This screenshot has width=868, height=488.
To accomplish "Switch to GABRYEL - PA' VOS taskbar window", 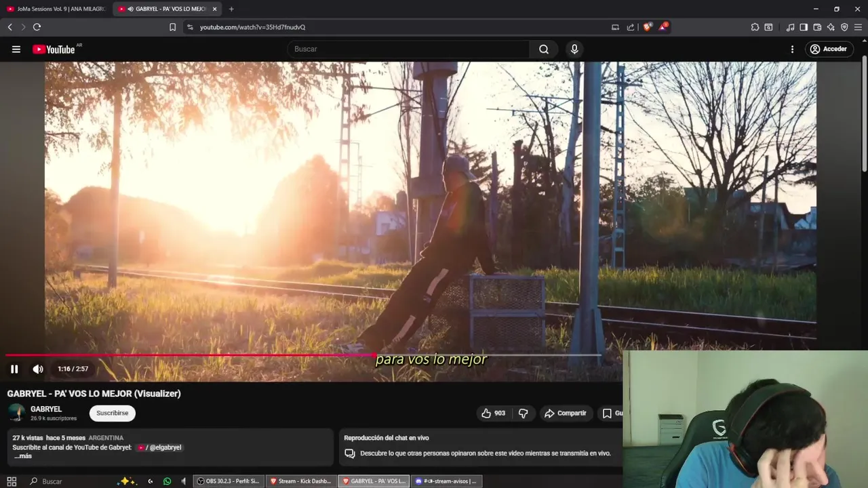I will point(374,481).
